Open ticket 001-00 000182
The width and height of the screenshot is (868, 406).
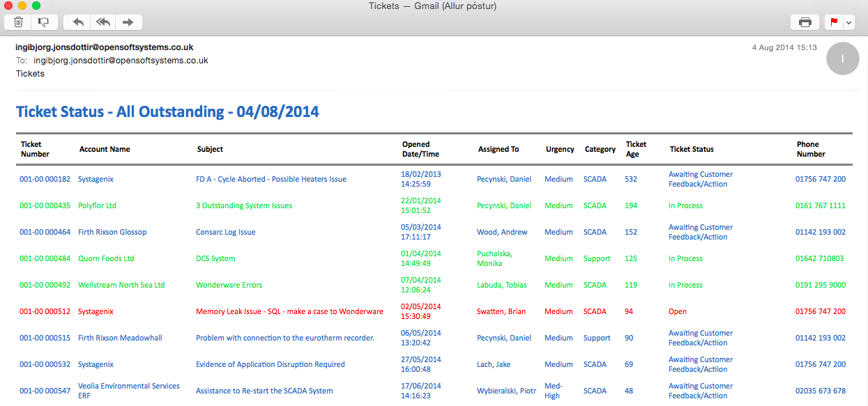point(45,179)
